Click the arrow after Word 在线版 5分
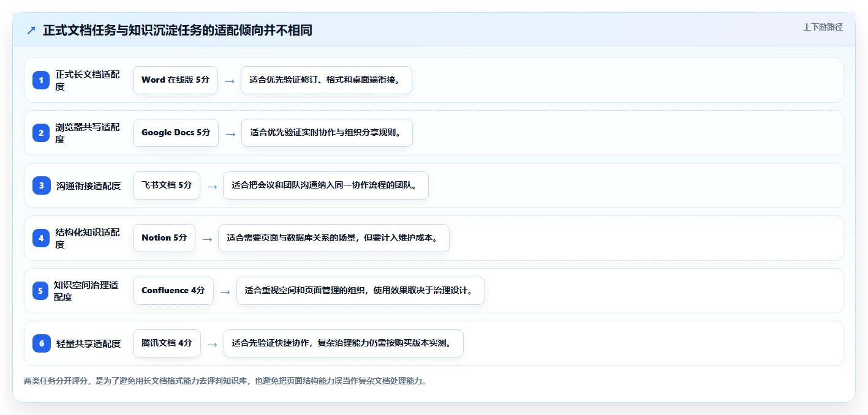This screenshot has width=868, height=415. [x=230, y=81]
